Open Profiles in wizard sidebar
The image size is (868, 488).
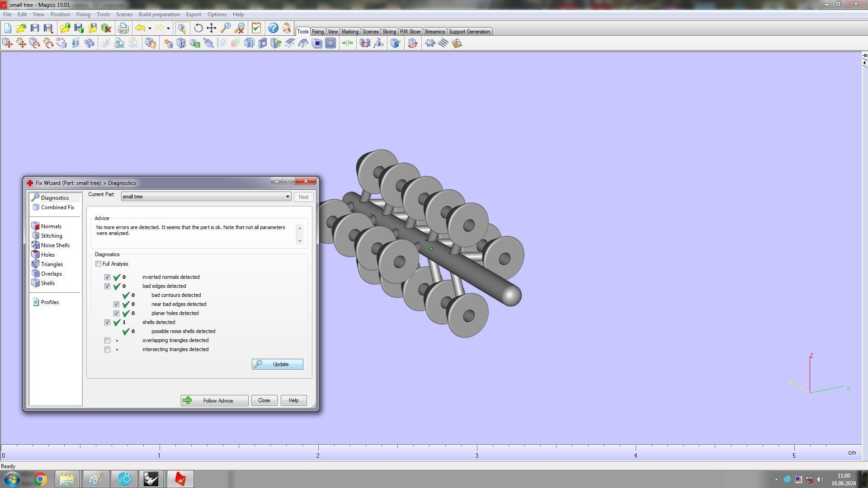pyautogui.click(x=46, y=302)
